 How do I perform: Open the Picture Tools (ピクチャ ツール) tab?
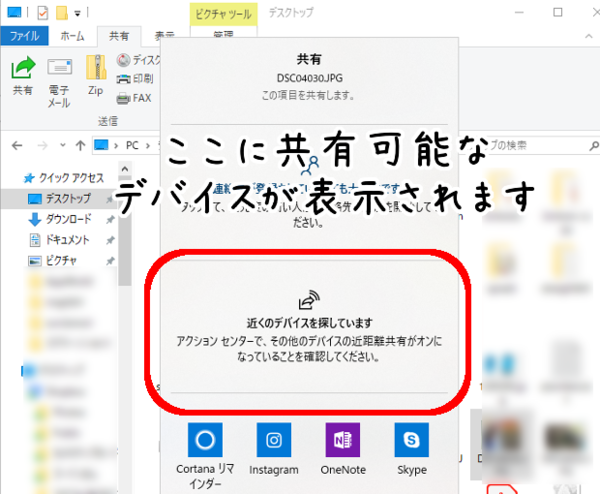pos(223,14)
